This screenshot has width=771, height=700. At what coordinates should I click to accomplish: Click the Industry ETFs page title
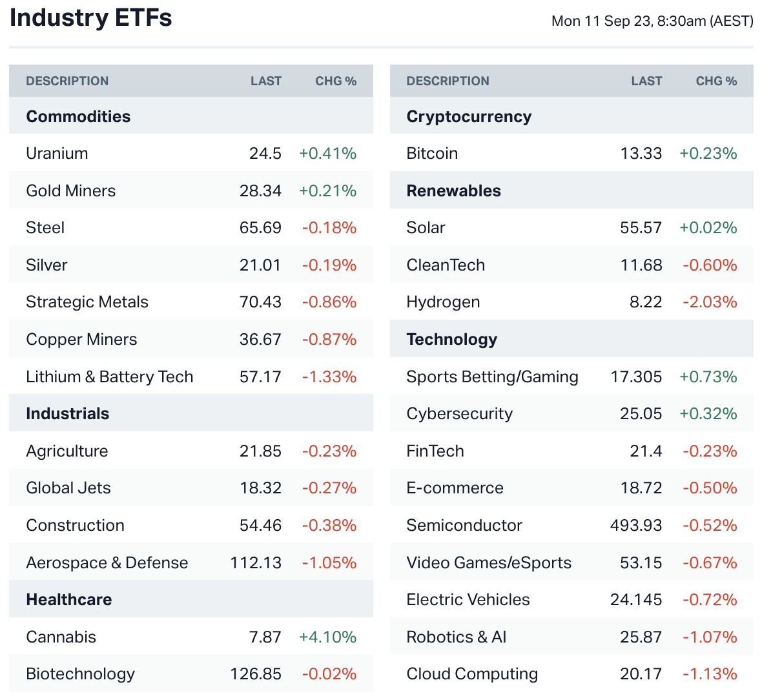[x=91, y=18]
